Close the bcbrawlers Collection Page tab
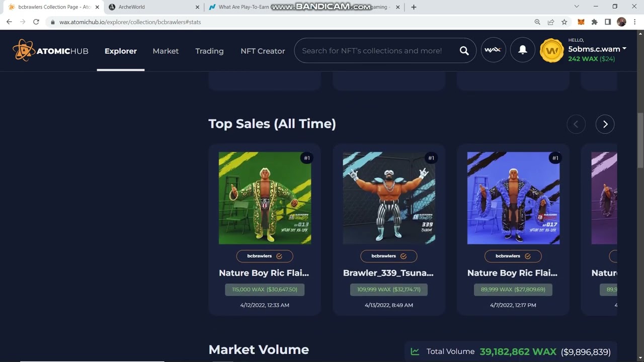 (97, 7)
